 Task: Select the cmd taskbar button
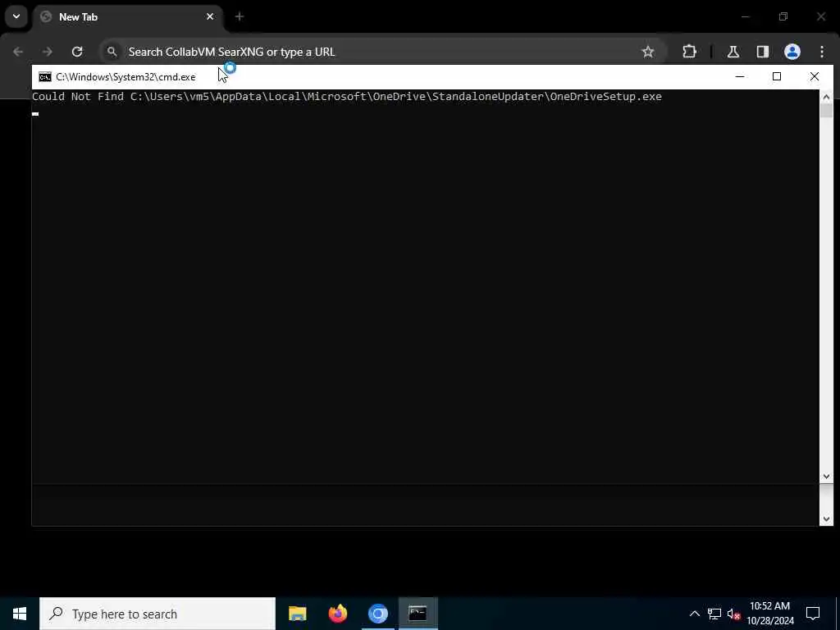coord(418,614)
